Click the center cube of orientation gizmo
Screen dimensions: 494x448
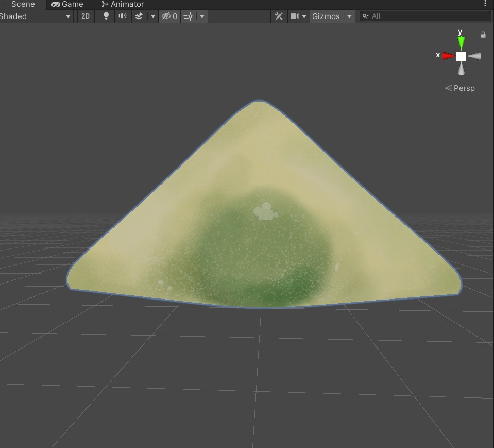[x=461, y=56]
